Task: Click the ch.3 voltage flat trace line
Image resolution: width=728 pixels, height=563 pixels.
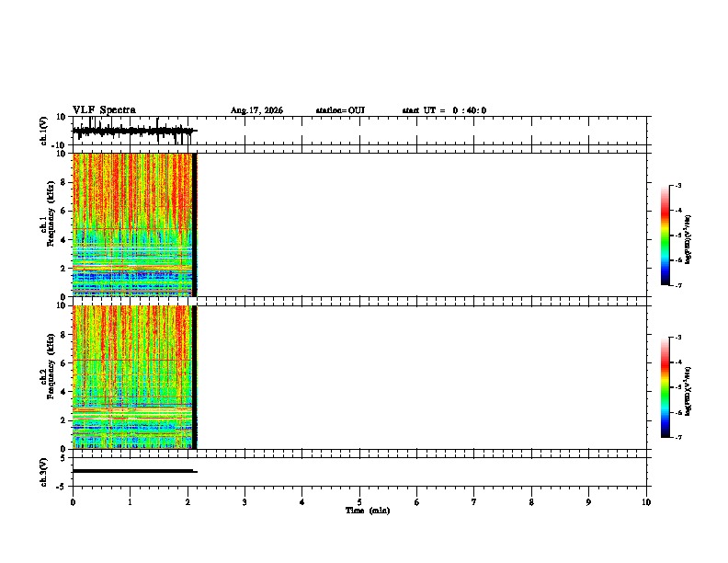Action: point(134,471)
